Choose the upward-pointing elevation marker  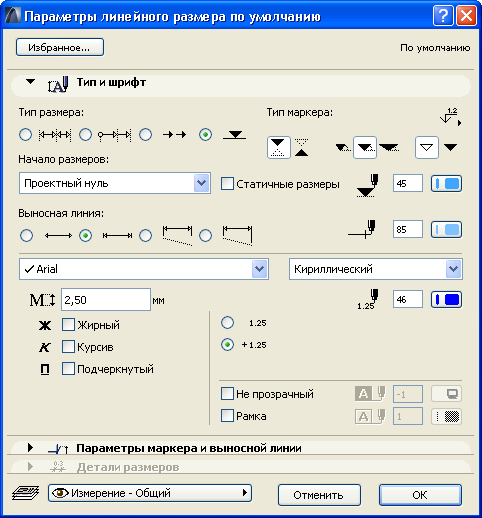click(302, 148)
